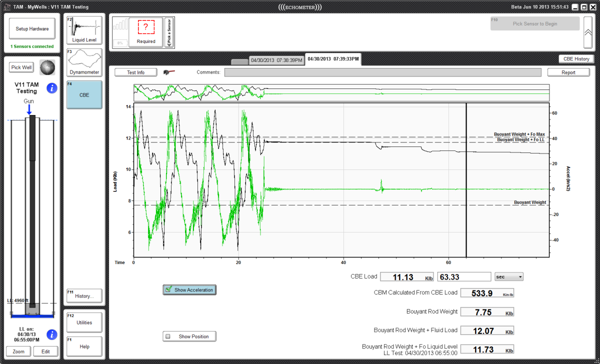Click the vertical time cursor on the chart
The width and height of the screenshot is (600, 364).
click(466, 180)
